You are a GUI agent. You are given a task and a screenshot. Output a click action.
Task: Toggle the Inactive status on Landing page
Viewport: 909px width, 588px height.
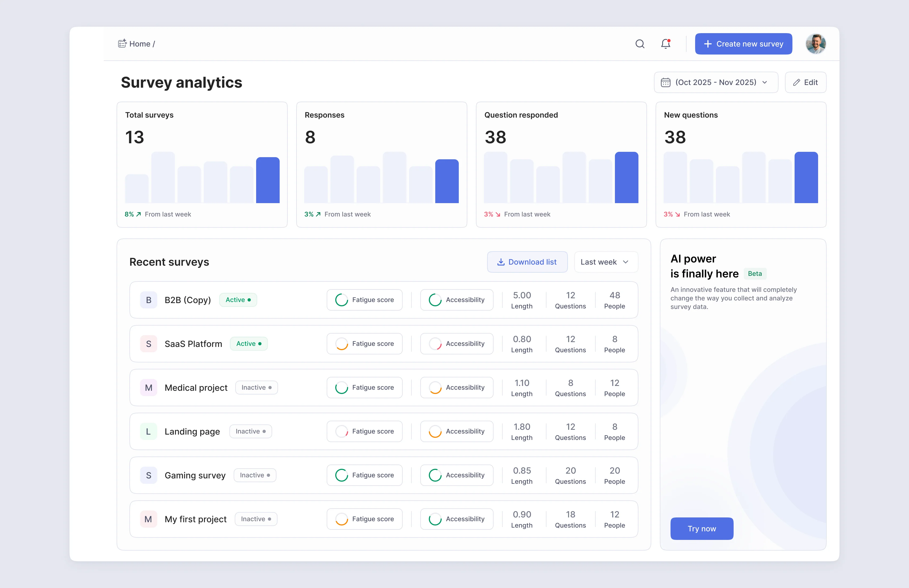pyautogui.click(x=251, y=431)
